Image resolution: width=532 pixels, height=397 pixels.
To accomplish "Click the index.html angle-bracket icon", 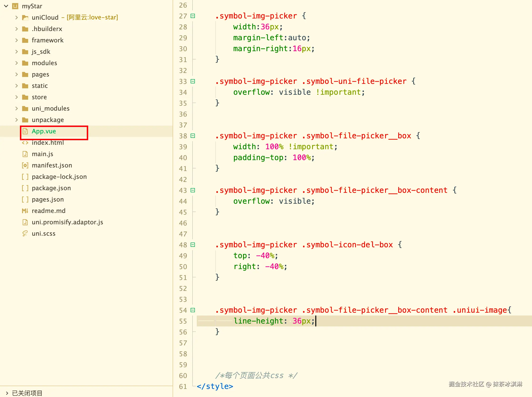I will (x=25, y=143).
